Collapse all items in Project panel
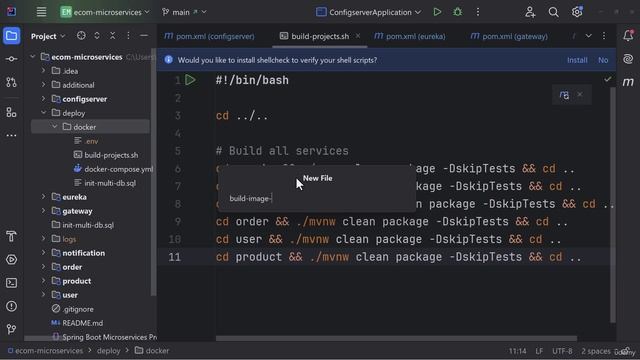640x360 pixels. (x=112, y=36)
